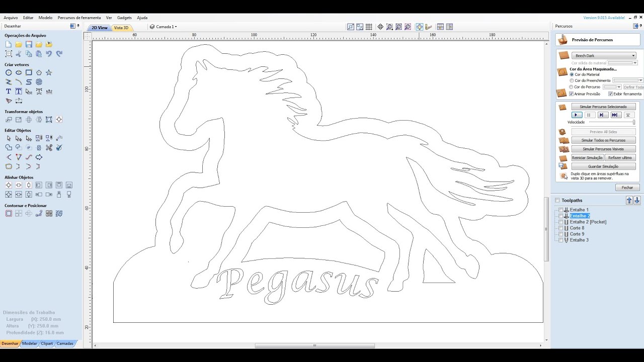Click the Velocidade speed slider
This screenshot has height=362, width=644.
[612, 122]
